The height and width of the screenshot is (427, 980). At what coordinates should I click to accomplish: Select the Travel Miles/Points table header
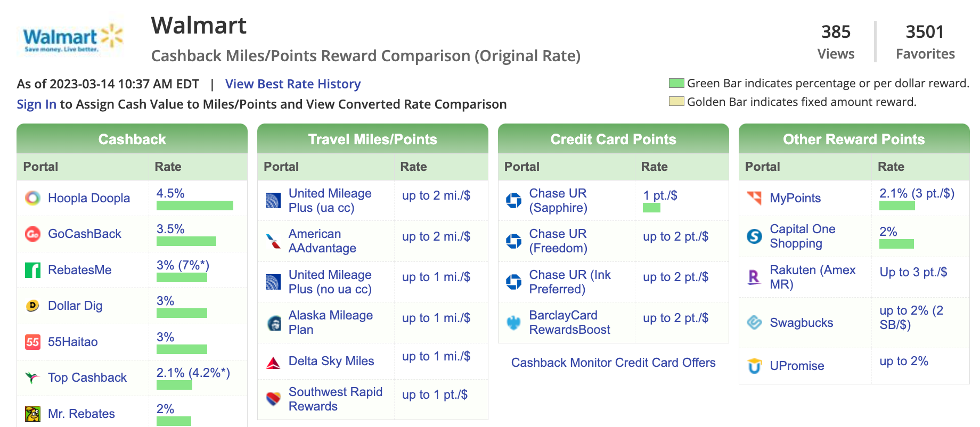[372, 139]
